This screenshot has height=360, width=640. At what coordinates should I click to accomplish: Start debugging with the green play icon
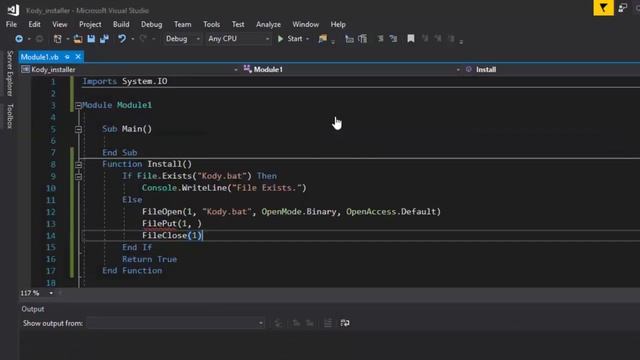click(280, 39)
